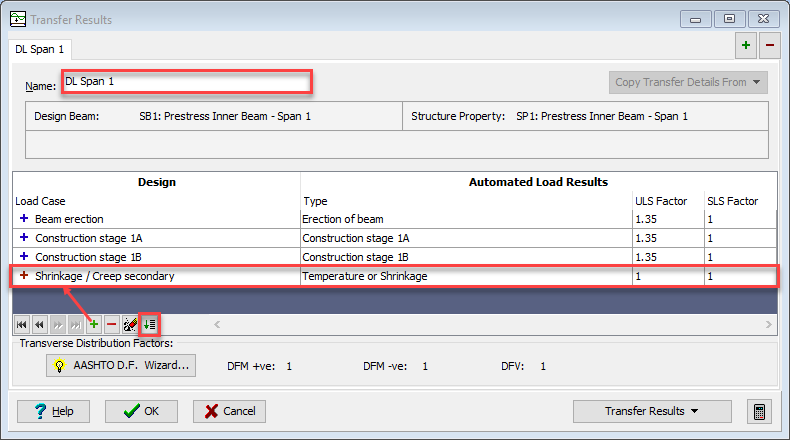Select Construction stage 1B type cell
The height and width of the screenshot is (440, 790).
pyautogui.click(x=466, y=257)
